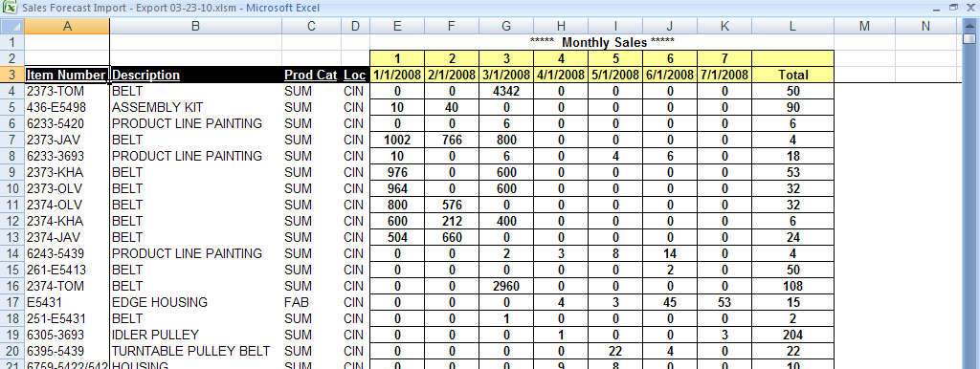Click the value '766' in row 7

click(x=452, y=140)
